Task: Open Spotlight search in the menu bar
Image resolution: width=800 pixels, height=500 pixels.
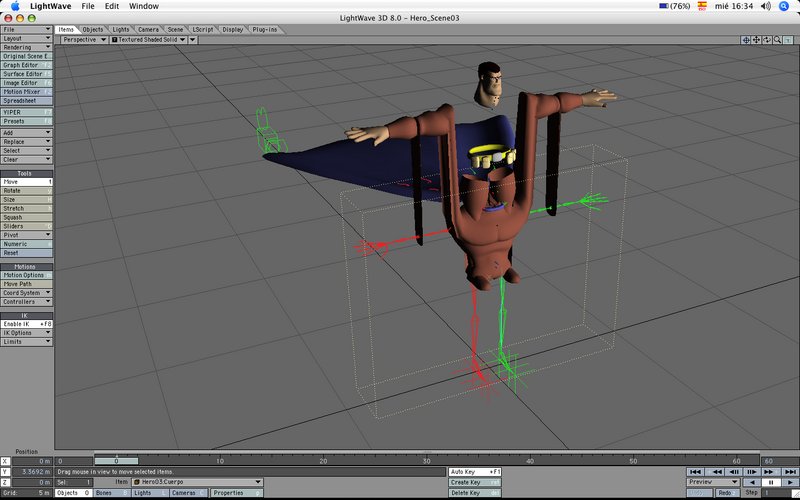Action: [784, 6]
